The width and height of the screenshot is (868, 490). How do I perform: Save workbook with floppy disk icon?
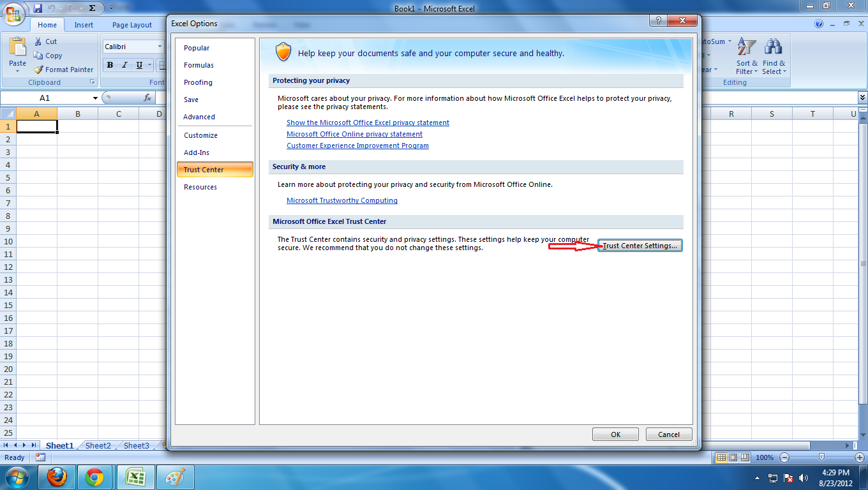(38, 8)
